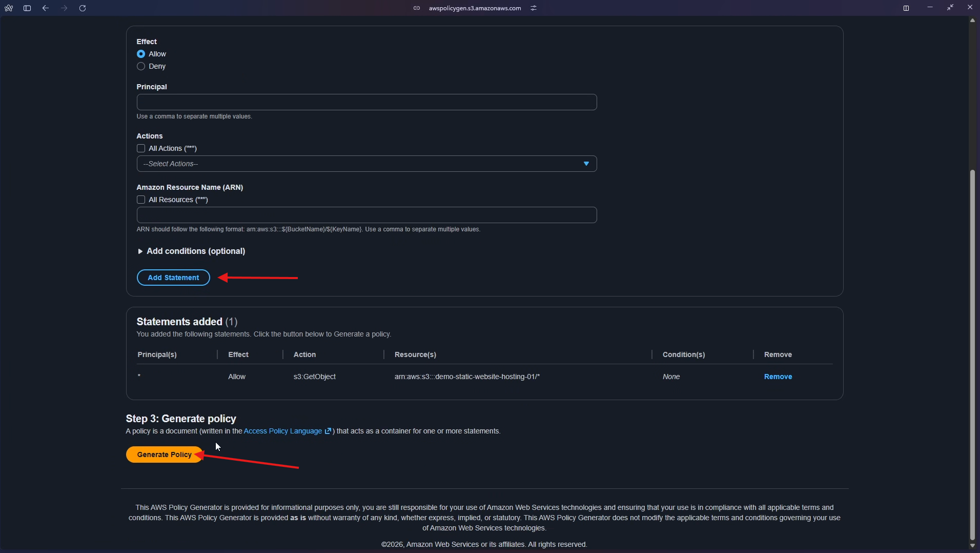980x553 pixels.
Task: Click the back navigation arrow
Action: [x=45, y=8]
